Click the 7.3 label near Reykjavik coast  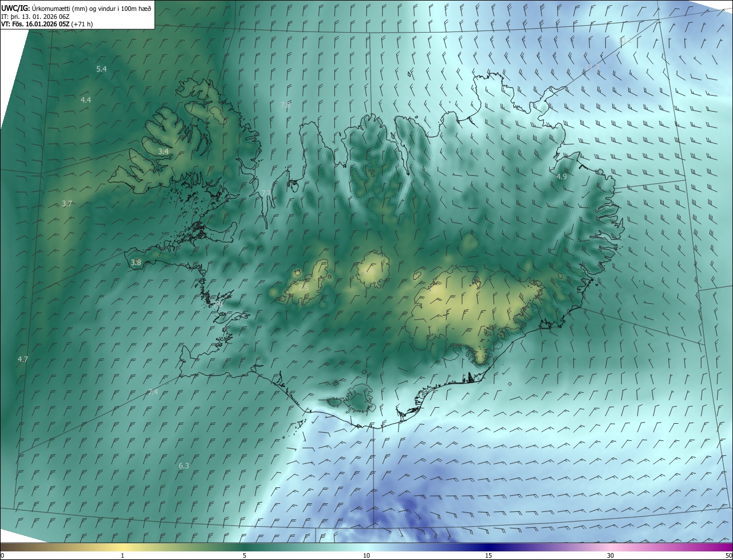pyautogui.click(x=218, y=305)
